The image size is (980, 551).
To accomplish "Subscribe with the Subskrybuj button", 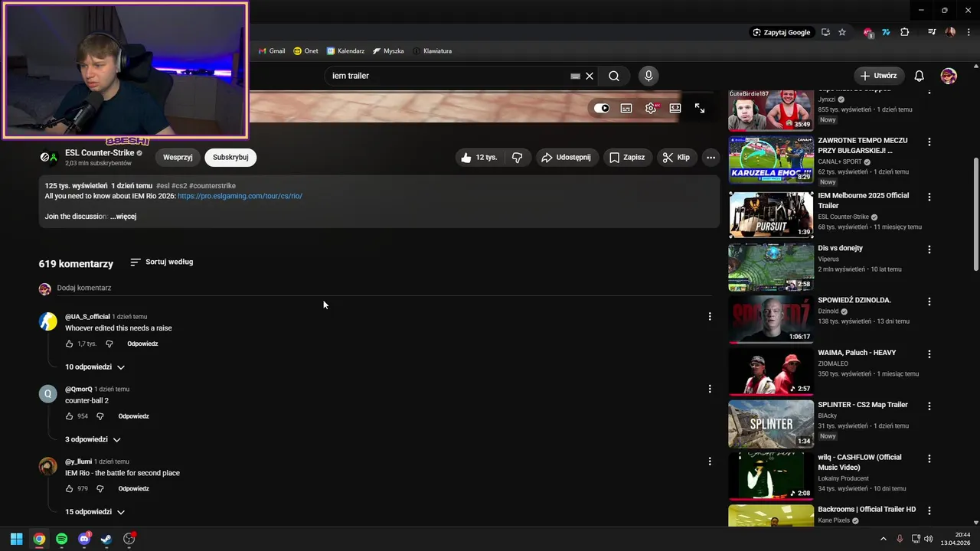I will [230, 158].
